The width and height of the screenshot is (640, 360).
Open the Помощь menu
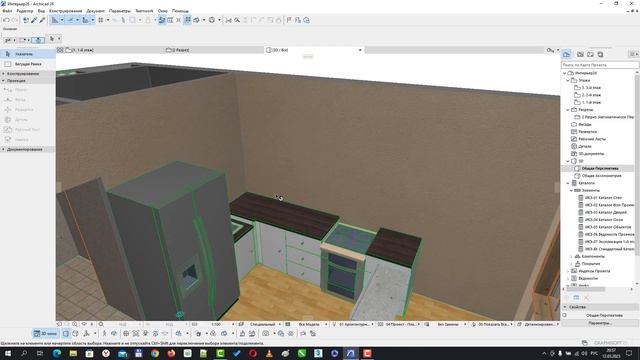(x=180, y=11)
